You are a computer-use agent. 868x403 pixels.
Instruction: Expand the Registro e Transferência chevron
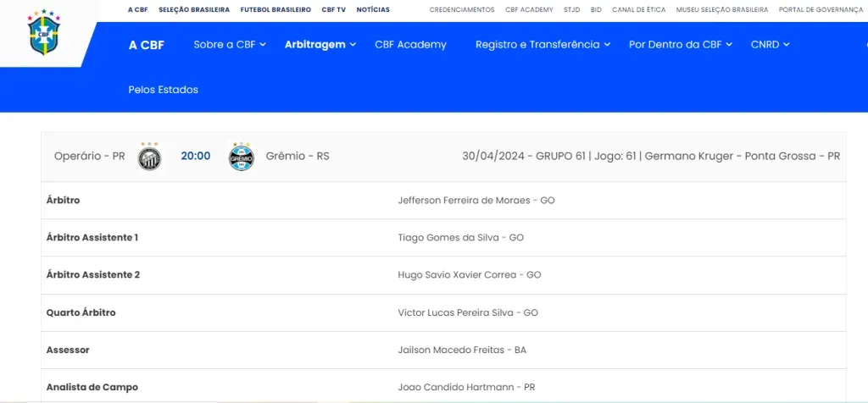(x=607, y=45)
